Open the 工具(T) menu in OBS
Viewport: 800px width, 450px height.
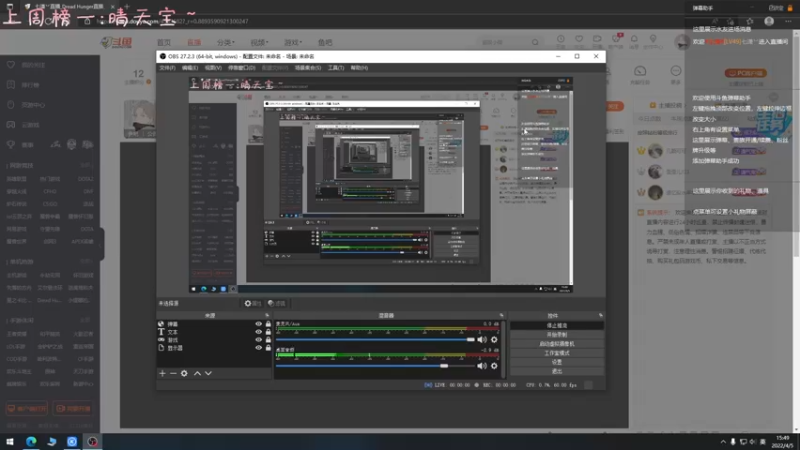tap(336, 68)
